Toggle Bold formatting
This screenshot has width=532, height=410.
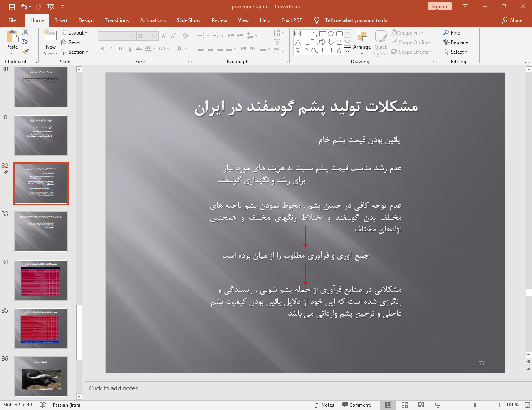point(102,49)
